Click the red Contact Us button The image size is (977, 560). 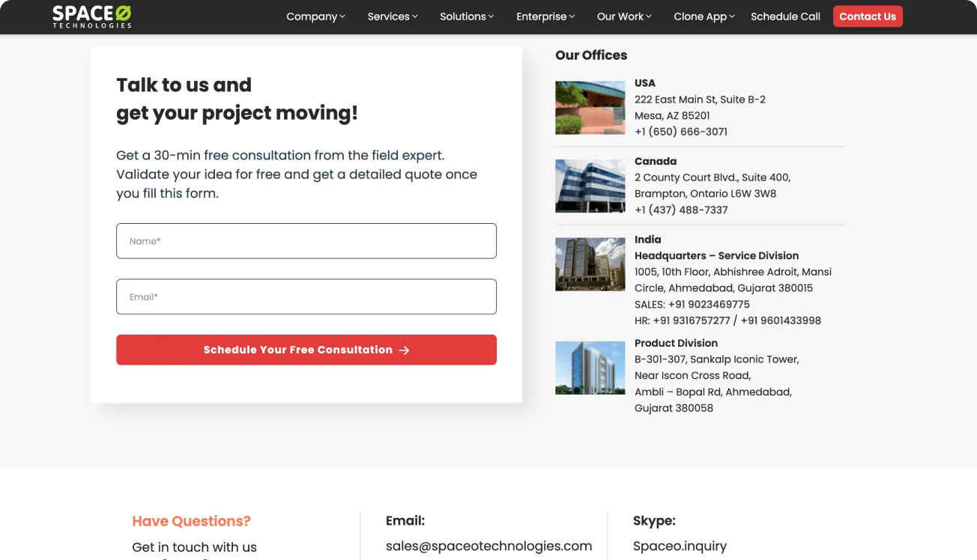(868, 16)
